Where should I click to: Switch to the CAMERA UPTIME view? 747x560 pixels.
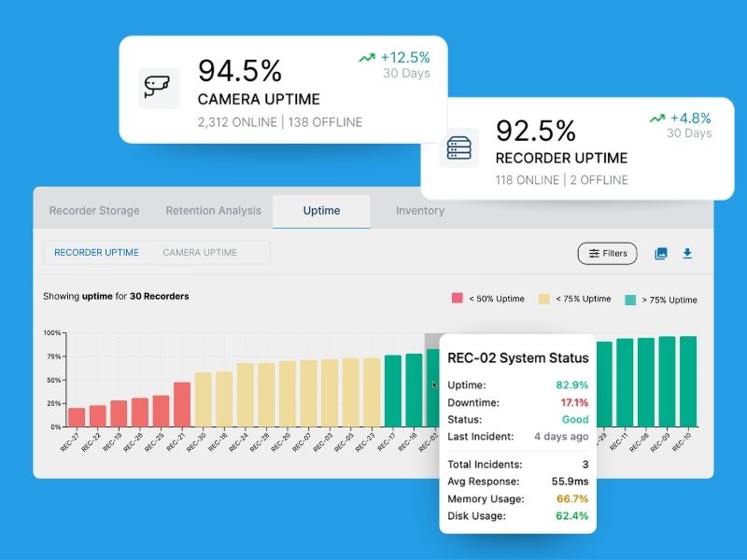tap(200, 253)
